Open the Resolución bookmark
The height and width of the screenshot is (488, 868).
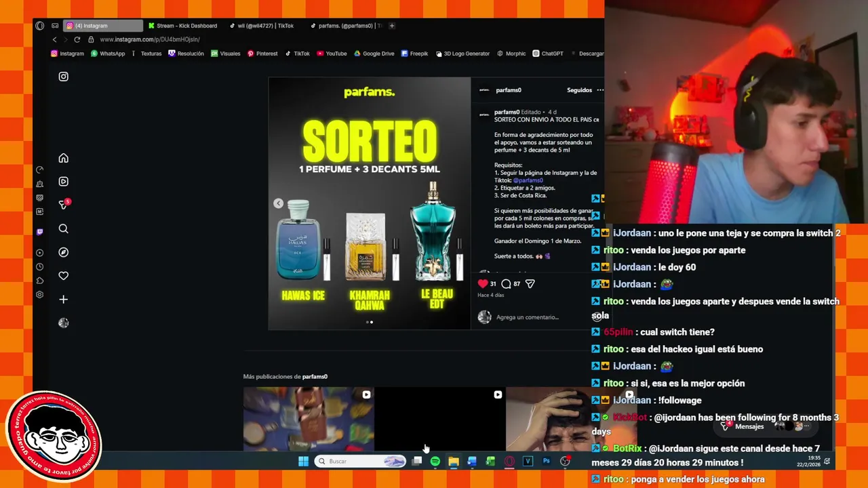pos(186,54)
